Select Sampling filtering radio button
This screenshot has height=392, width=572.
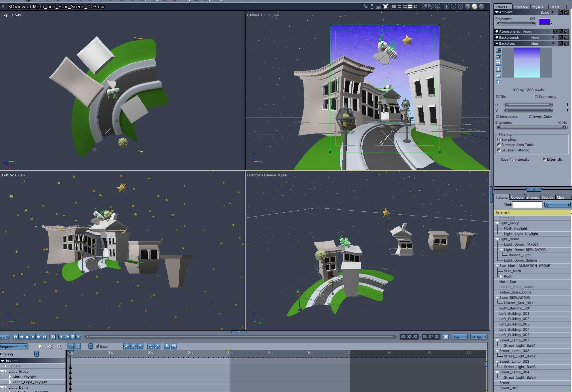tap(499, 139)
